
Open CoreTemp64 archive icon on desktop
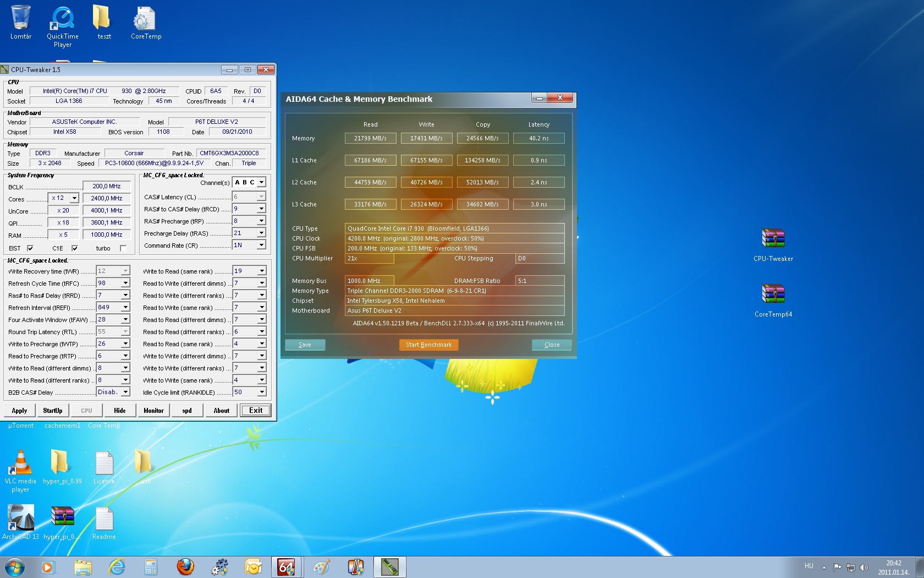[773, 301]
